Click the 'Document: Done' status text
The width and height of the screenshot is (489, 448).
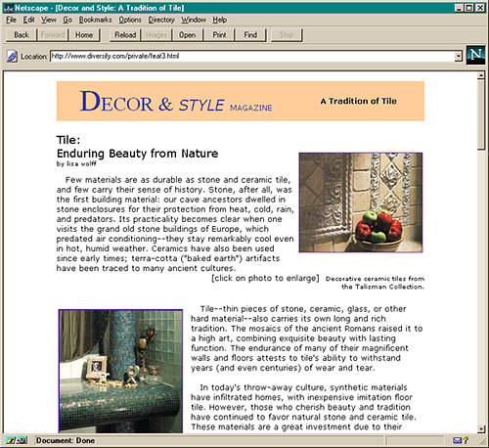click(x=66, y=440)
